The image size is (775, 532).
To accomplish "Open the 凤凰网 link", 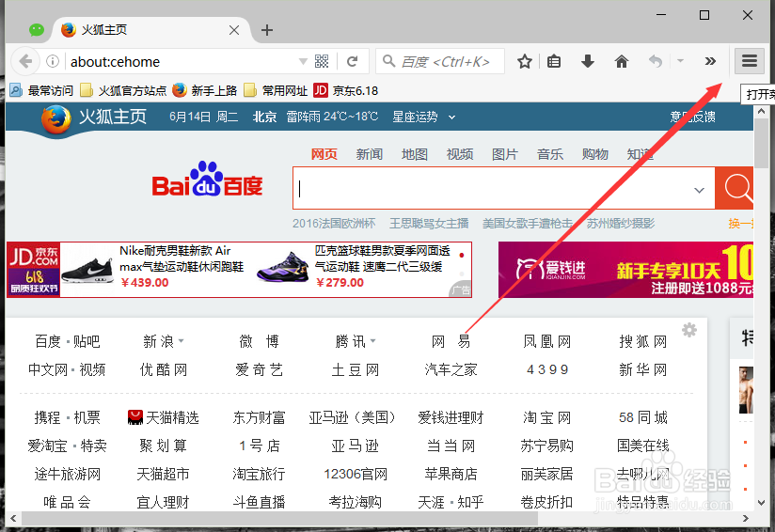I will click(546, 341).
